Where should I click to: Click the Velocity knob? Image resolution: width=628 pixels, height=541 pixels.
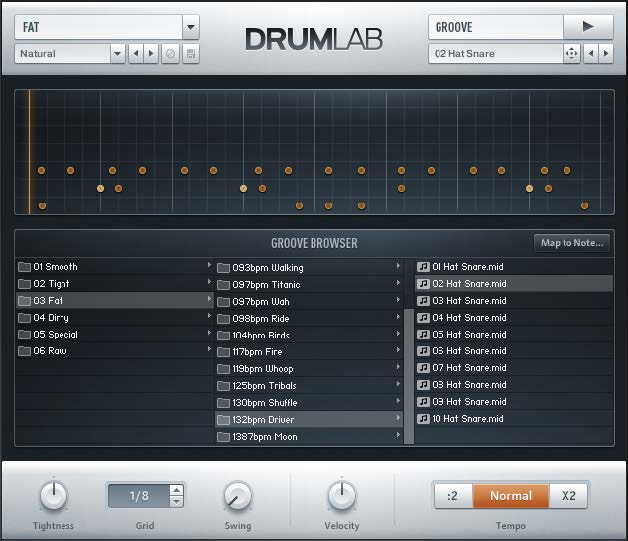click(342, 496)
